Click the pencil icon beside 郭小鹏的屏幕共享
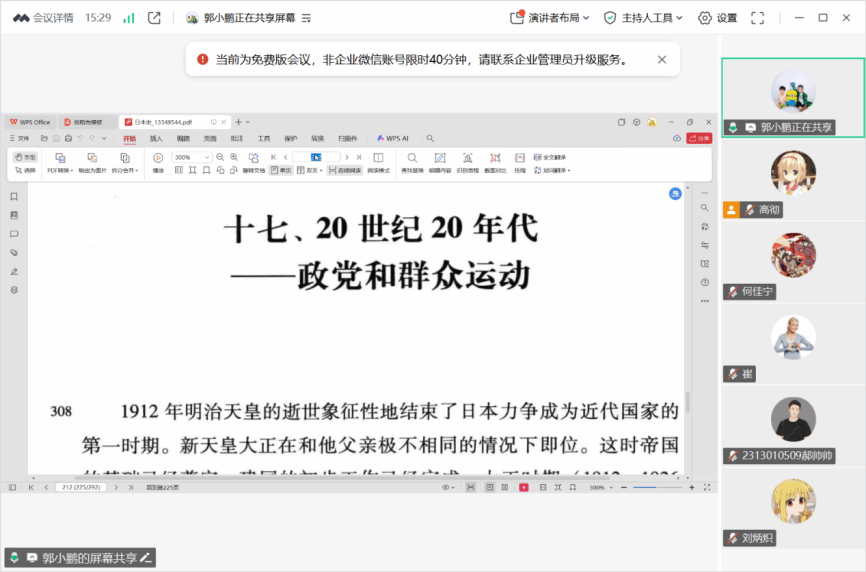Viewport: 866px width, 572px height. pos(146,557)
